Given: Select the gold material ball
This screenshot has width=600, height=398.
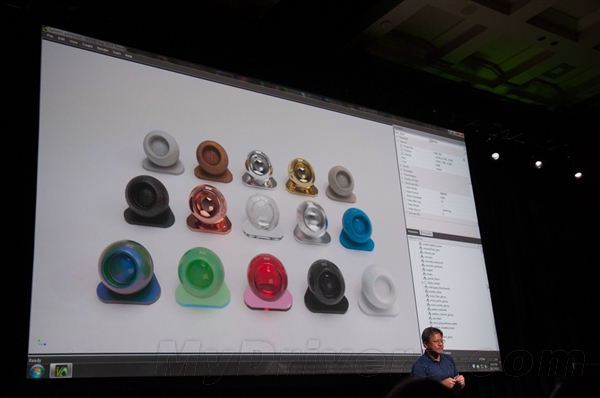Looking at the screenshot, I should point(301,176).
